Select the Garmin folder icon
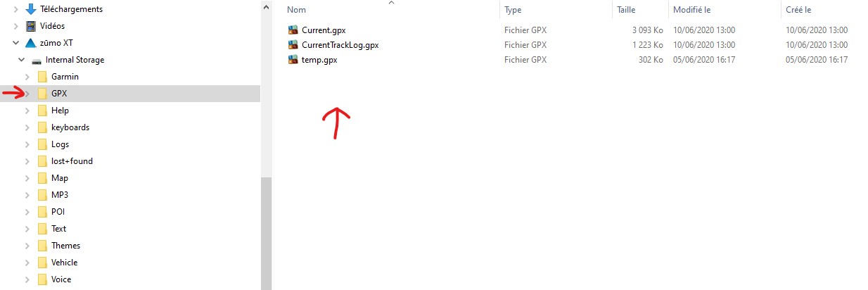Screen dimensions: 868x290 [42, 77]
